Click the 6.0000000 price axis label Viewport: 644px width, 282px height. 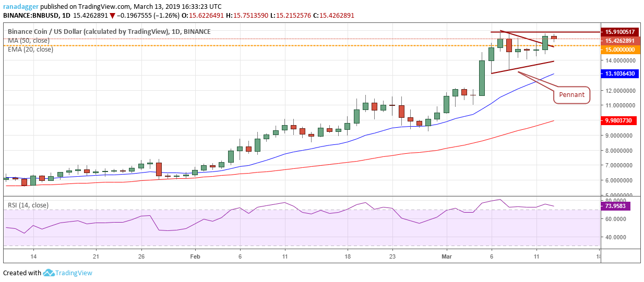(x=619, y=180)
